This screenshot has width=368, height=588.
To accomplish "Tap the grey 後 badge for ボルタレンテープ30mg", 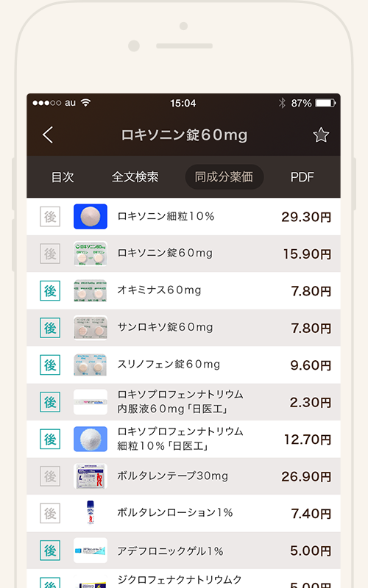I will (x=50, y=476).
